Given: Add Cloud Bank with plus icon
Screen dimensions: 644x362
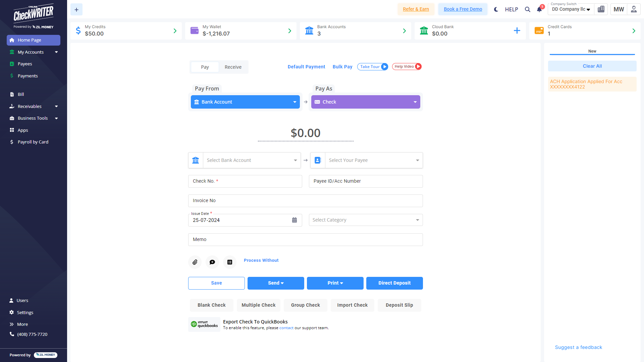Looking at the screenshot, I should [517, 31].
